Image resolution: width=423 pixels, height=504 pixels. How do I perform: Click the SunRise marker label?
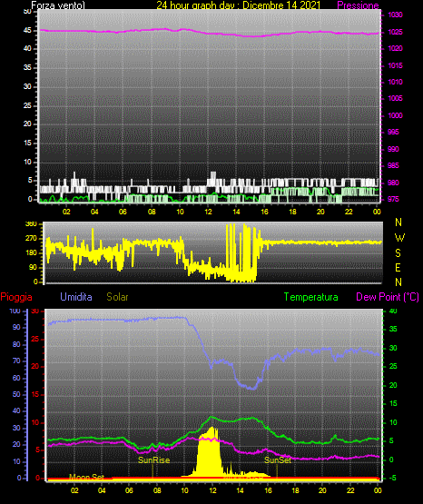153,460
